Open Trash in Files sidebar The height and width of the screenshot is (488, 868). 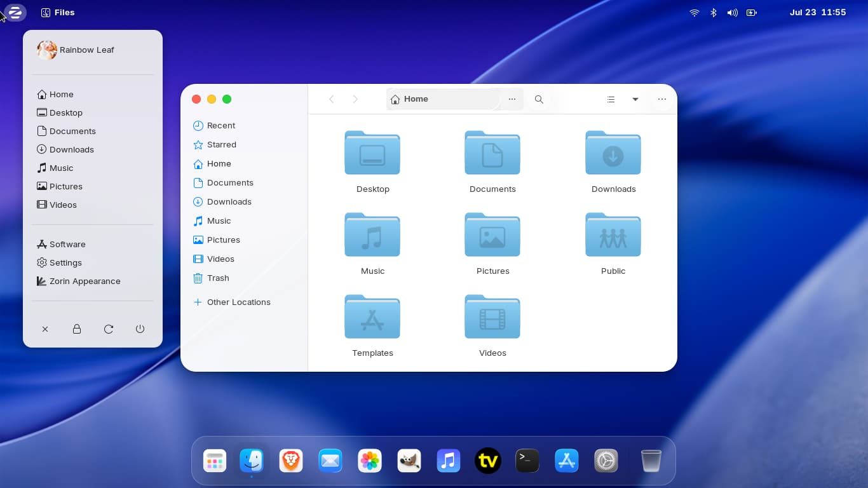click(x=244, y=278)
